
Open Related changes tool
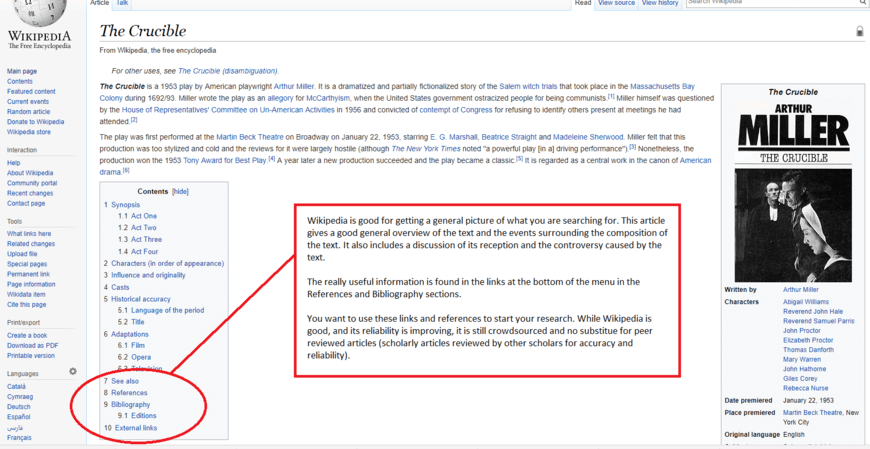click(31, 244)
